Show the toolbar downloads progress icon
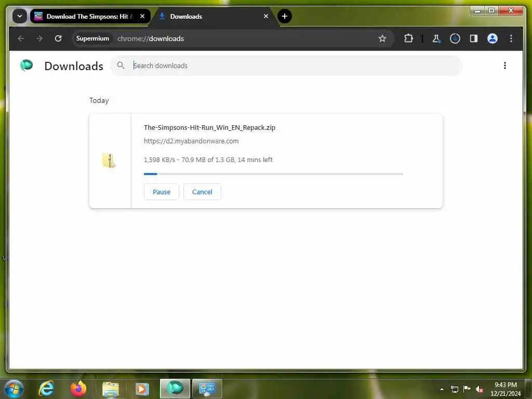The height and width of the screenshot is (399, 532). pyautogui.click(x=455, y=38)
